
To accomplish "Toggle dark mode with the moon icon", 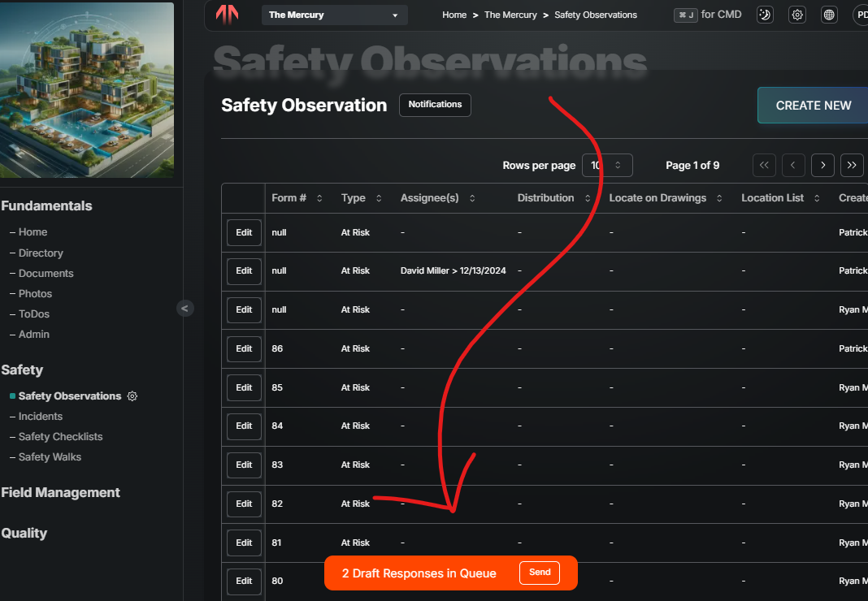I will click(x=765, y=15).
